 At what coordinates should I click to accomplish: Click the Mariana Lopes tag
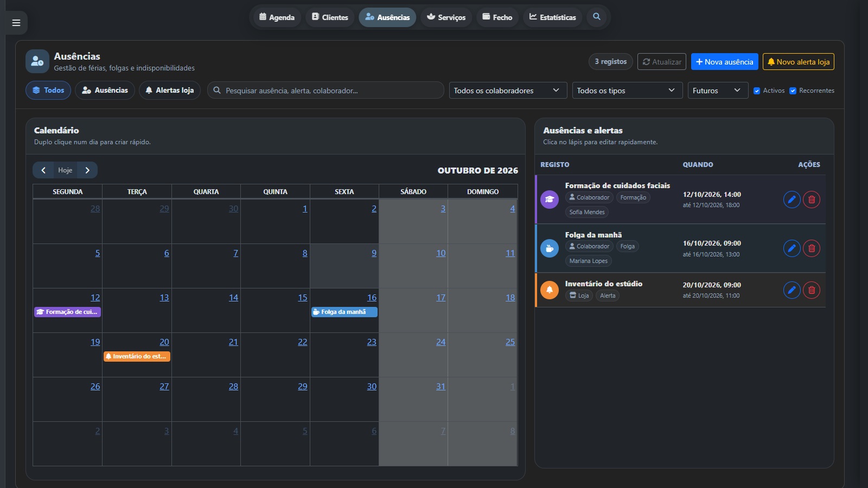point(589,261)
